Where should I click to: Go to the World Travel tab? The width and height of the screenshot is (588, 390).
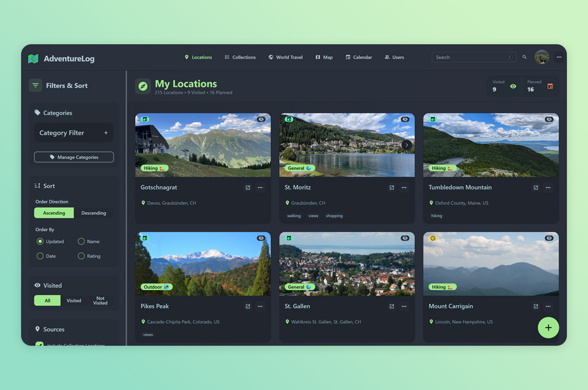(x=285, y=57)
